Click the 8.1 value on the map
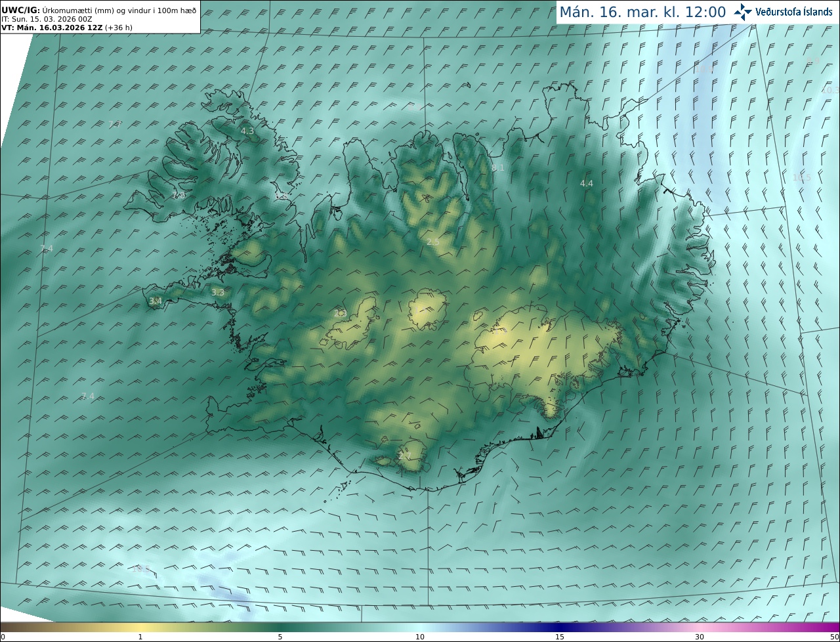 [498, 168]
